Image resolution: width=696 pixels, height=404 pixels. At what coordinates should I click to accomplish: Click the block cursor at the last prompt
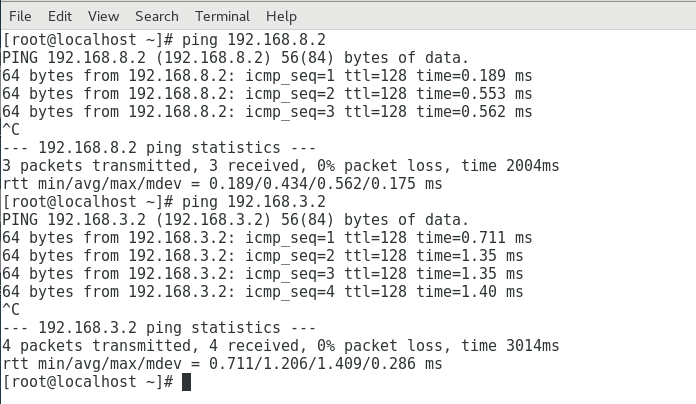click(186, 382)
